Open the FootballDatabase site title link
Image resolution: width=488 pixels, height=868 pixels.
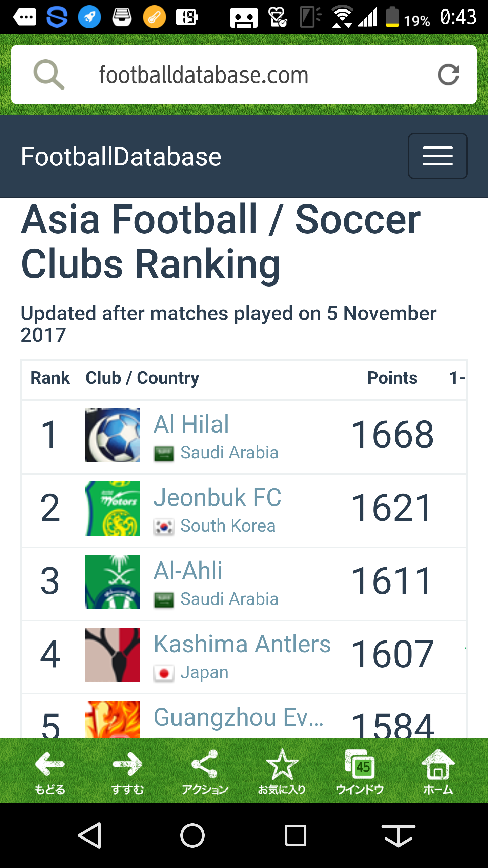pyautogui.click(x=121, y=157)
